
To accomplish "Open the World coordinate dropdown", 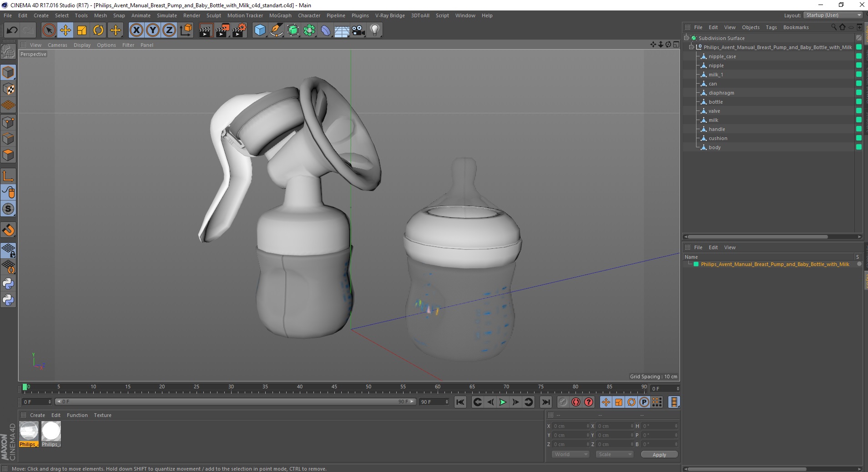I will coord(570,454).
